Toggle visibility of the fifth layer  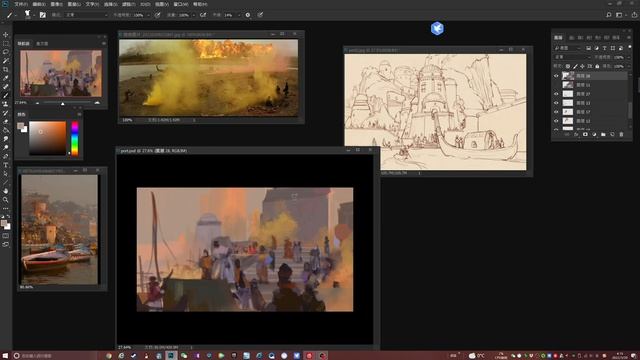556,112
